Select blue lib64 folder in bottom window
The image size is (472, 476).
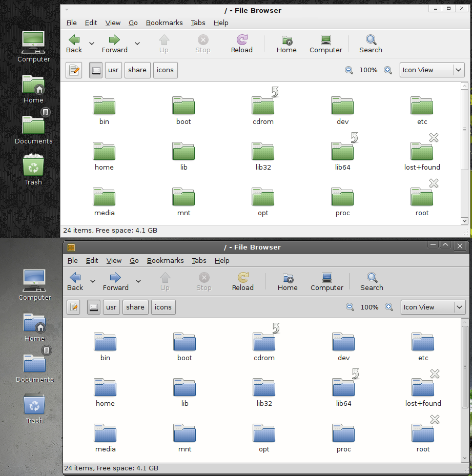coord(343,387)
